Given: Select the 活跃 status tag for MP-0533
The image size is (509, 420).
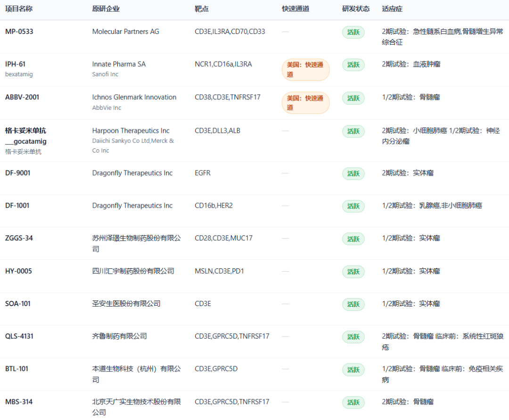Looking at the screenshot, I should [353, 32].
